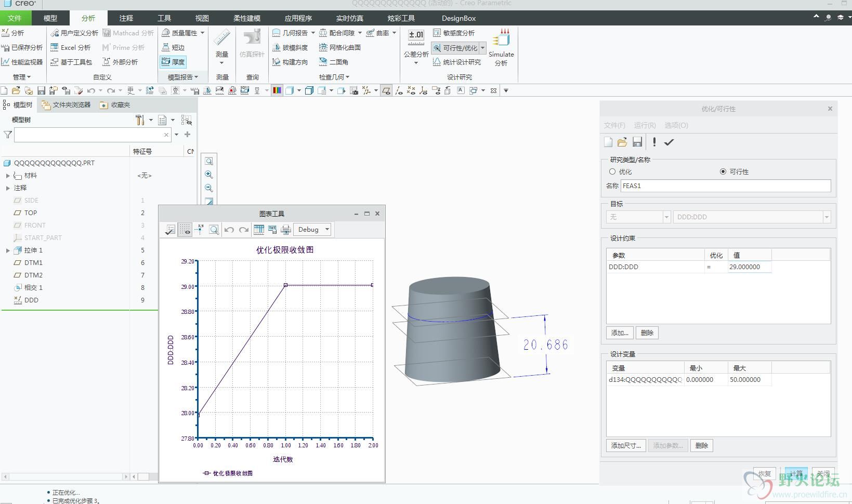Image resolution: width=852 pixels, height=504 pixels.
Task: Click the graphics zoom in icon
Action: point(209,175)
